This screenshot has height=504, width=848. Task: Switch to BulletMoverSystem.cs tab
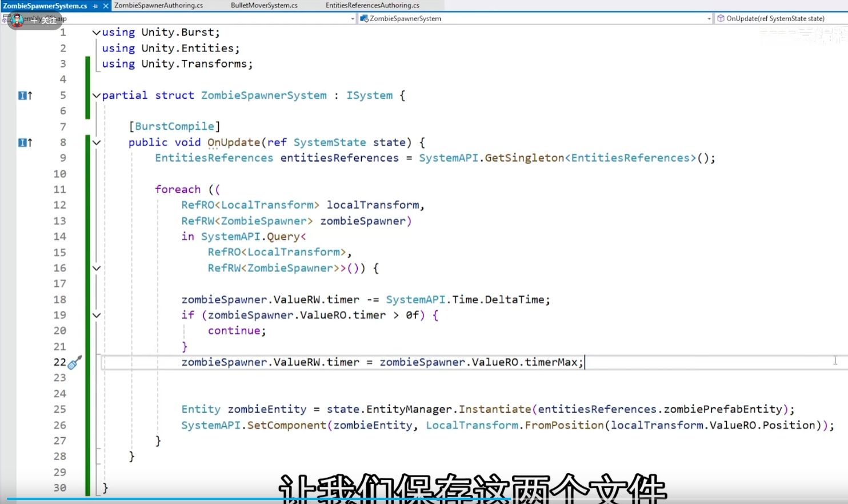pyautogui.click(x=264, y=5)
